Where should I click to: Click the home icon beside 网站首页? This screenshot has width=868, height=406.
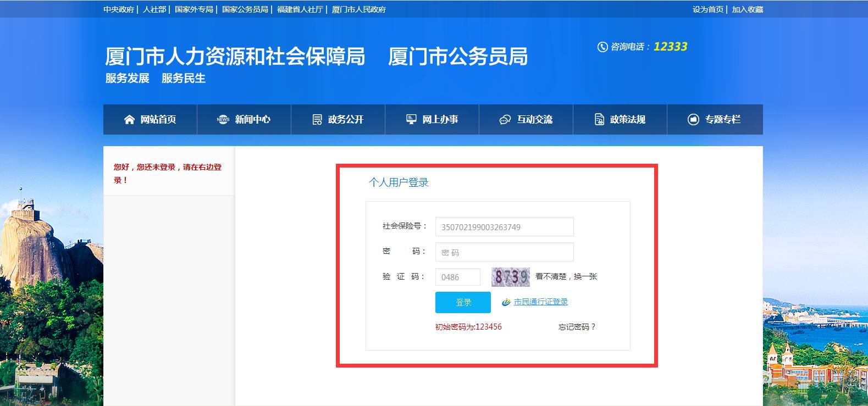[129, 120]
